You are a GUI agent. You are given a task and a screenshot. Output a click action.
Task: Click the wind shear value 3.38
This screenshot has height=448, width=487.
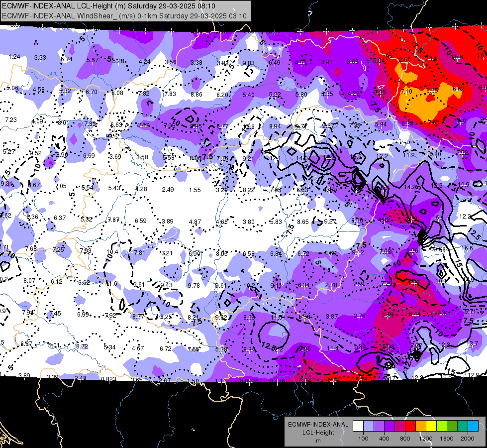(196, 63)
